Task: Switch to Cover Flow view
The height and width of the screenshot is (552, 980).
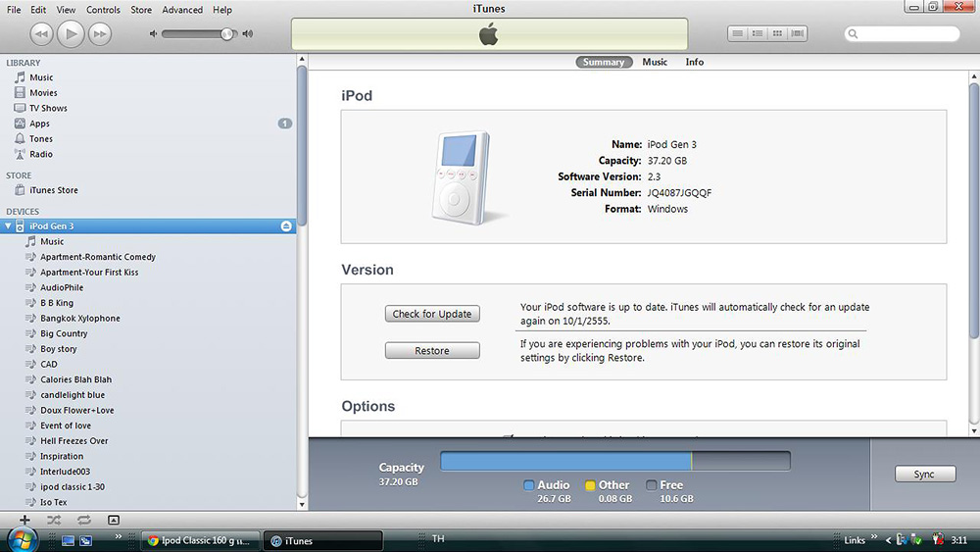Action: (798, 33)
